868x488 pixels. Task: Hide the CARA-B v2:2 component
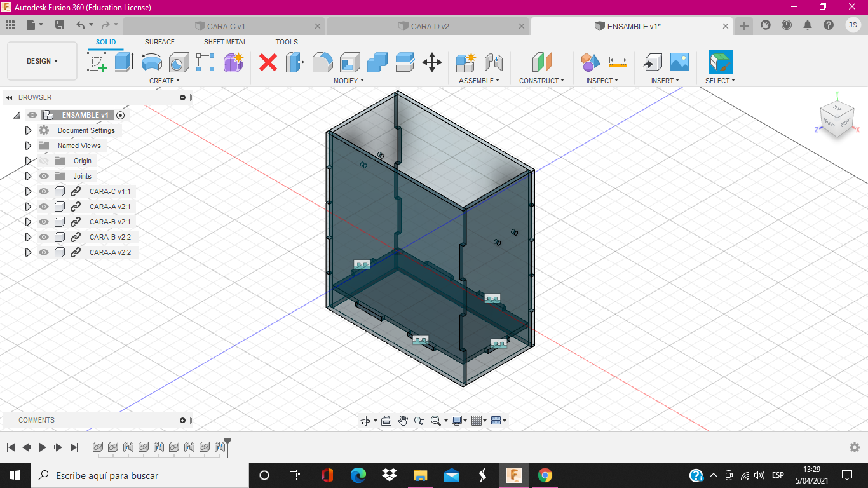point(44,237)
